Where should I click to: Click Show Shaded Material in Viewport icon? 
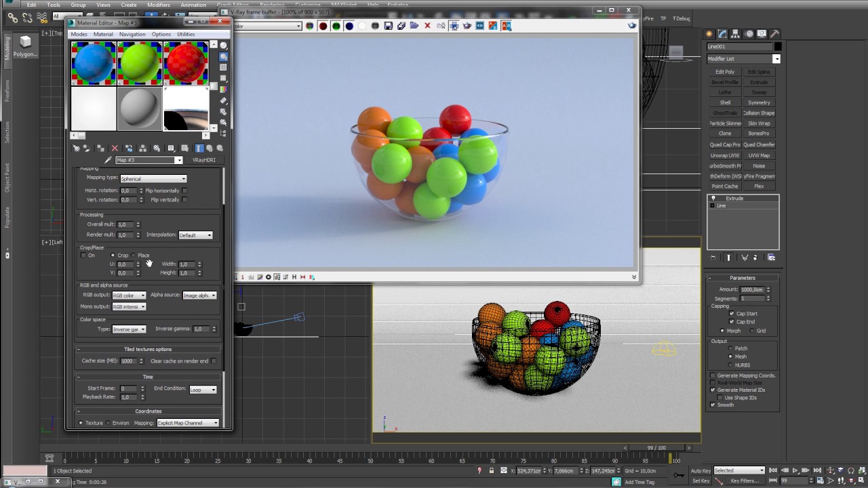tap(171, 148)
